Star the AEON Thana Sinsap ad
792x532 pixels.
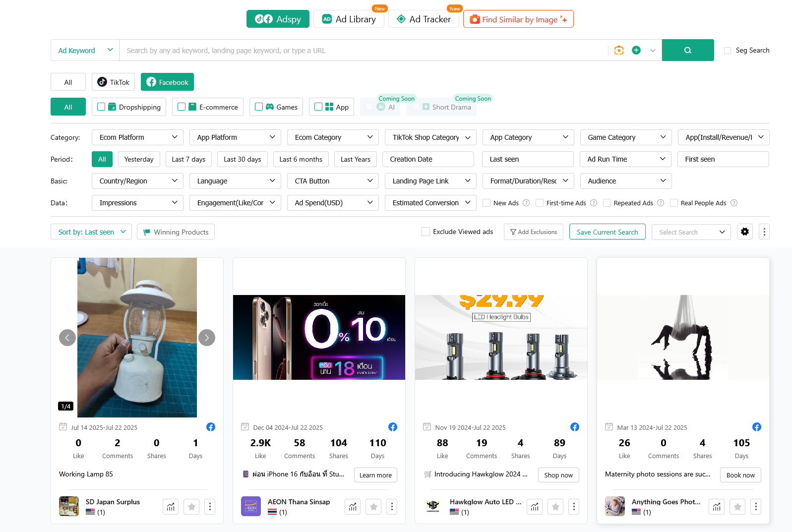[373, 507]
